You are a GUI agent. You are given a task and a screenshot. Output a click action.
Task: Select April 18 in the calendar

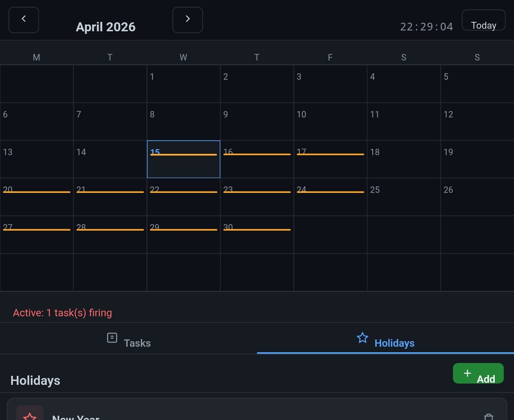tap(404, 159)
